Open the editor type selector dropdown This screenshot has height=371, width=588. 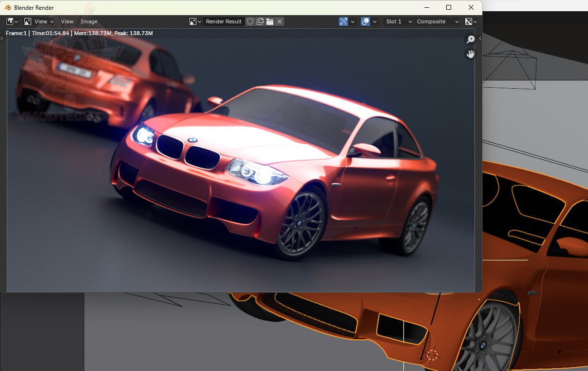(12, 21)
